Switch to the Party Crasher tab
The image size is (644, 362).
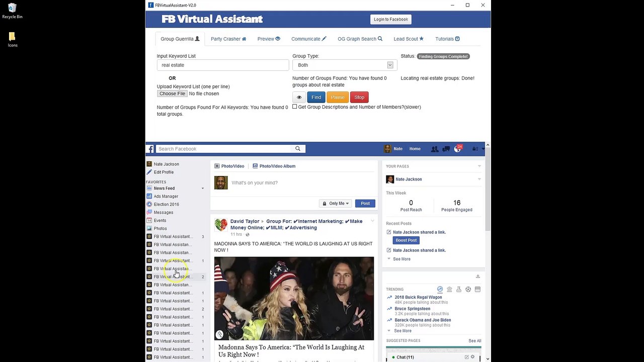(x=228, y=39)
